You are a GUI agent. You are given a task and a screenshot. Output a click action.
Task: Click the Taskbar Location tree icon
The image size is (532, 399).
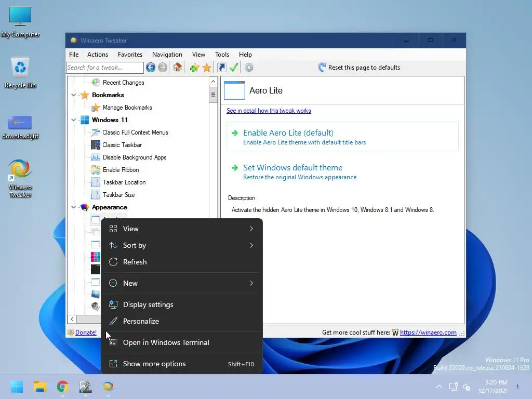pos(96,182)
